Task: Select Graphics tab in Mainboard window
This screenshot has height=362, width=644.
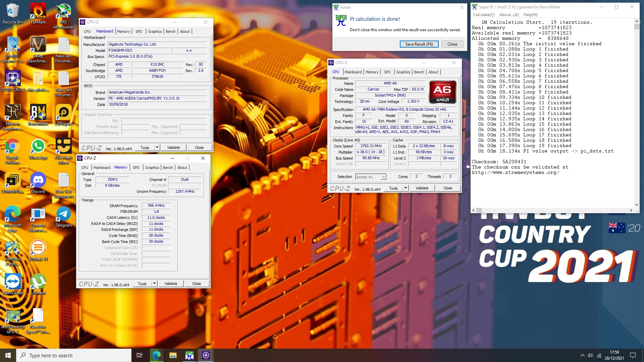Action: coord(155,32)
